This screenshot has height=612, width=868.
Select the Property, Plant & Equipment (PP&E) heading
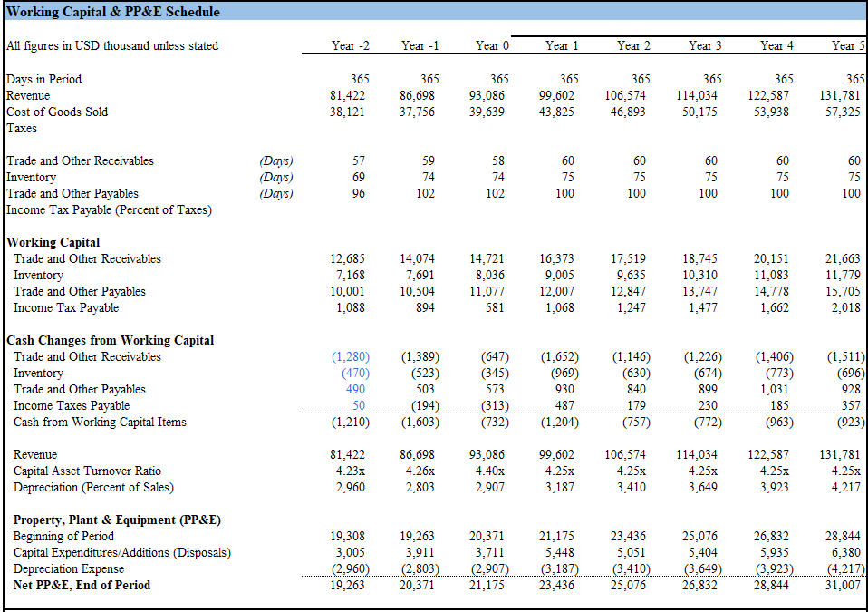pos(117,520)
